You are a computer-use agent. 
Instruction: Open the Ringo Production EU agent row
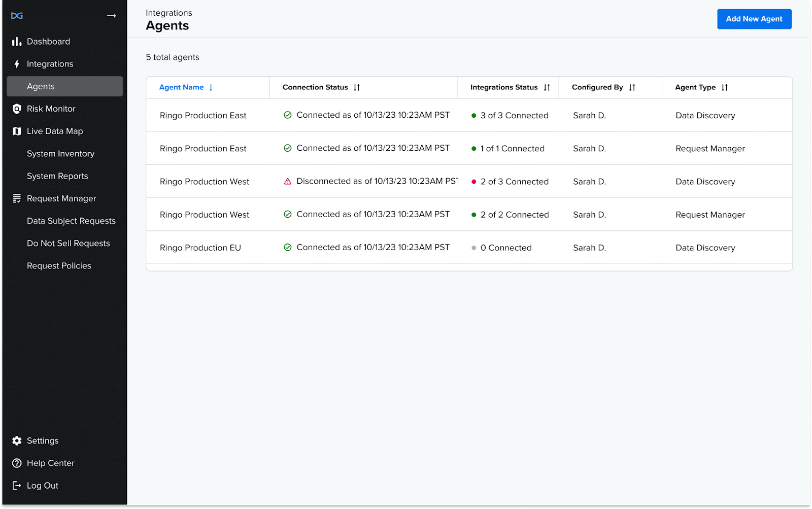tap(200, 248)
